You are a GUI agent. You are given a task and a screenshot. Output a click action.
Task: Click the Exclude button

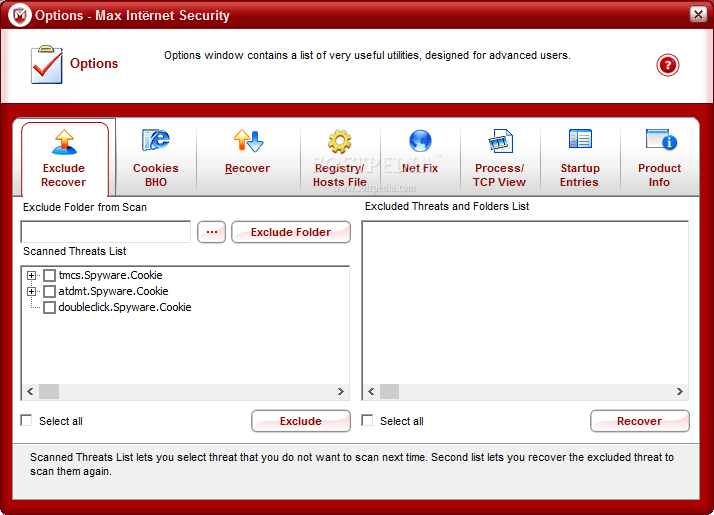pyautogui.click(x=301, y=421)
